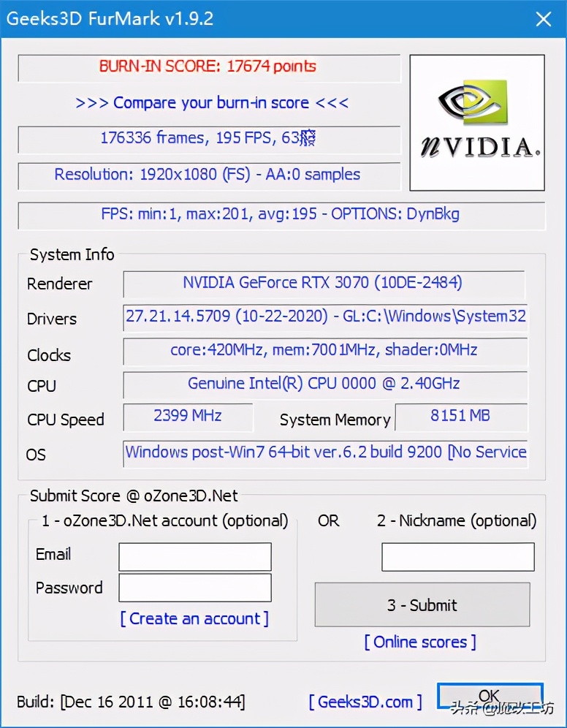Click the 'OS' label
The width and height of the screenshot is (567, 728).
coord(36,455)
